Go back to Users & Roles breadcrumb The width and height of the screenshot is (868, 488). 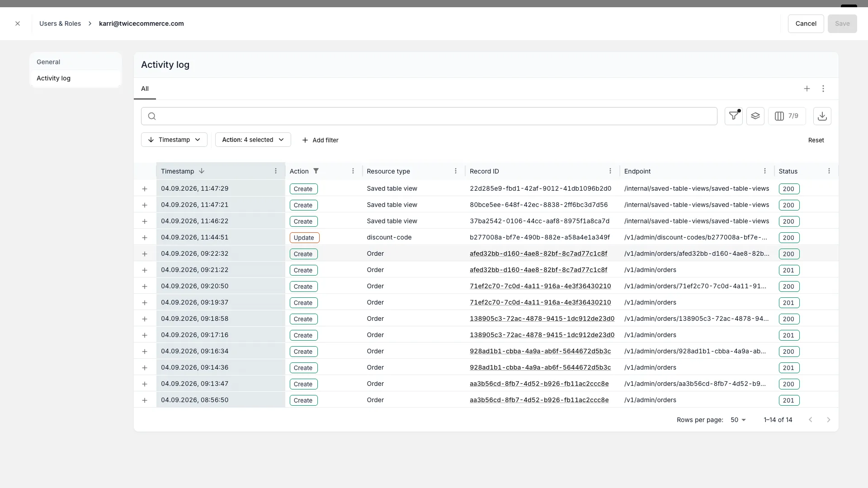(60, 23)
